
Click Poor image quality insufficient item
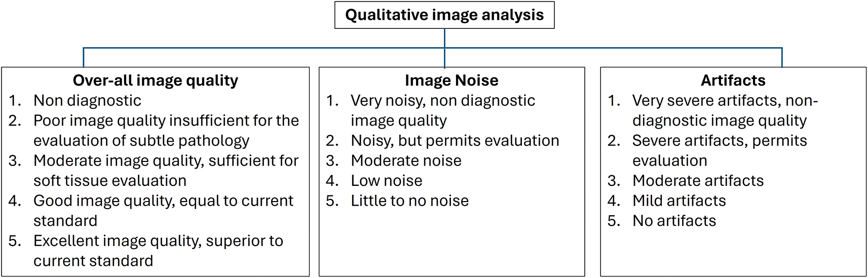click(x=166, y=131)
